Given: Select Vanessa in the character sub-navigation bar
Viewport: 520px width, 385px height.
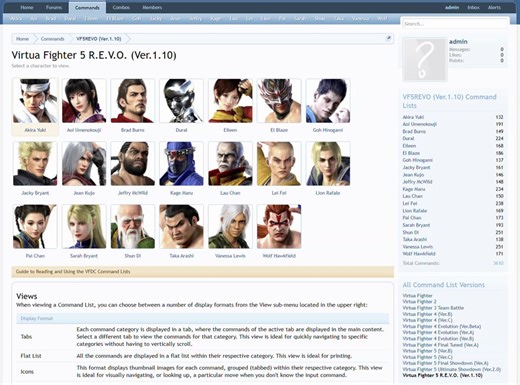Looking at the screenshot, I should coord(360,19).
